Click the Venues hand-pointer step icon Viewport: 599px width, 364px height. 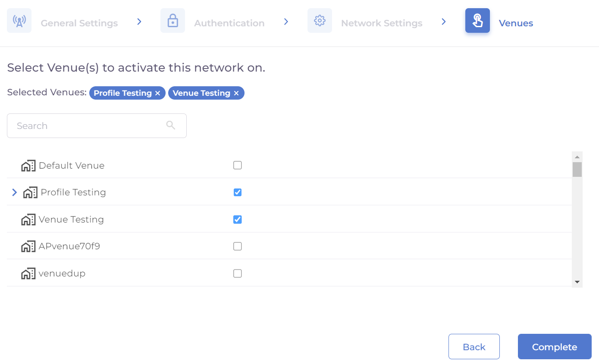477,21
